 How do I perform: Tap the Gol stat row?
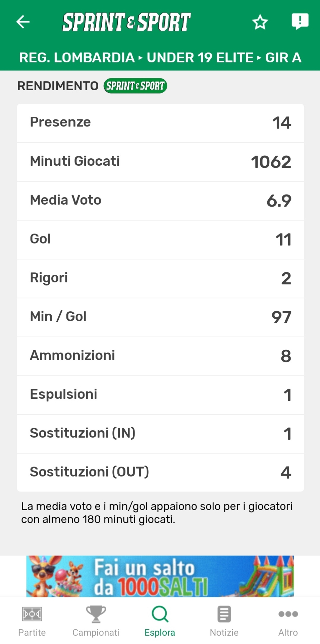160,239
